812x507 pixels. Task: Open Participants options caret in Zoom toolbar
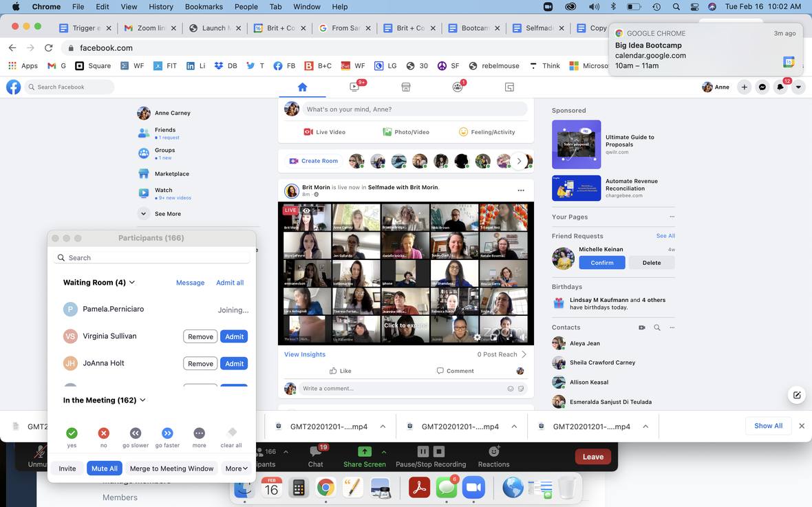286,452
